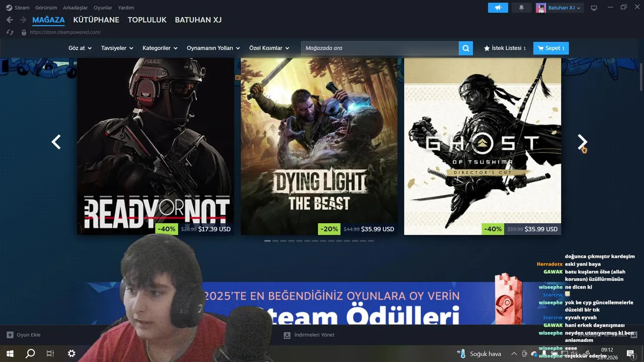Switch to the KÜTÜPHANE tab
Viewport: 644px width, 362px height.
tap(96, 20)
